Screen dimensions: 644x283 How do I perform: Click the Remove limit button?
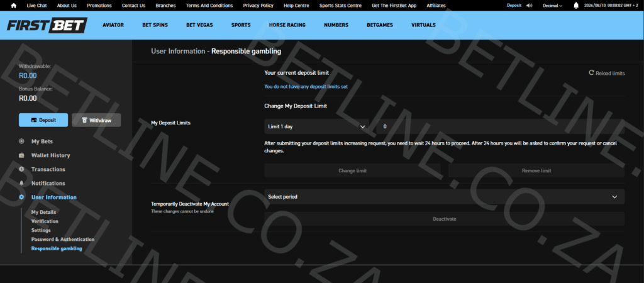536,170
